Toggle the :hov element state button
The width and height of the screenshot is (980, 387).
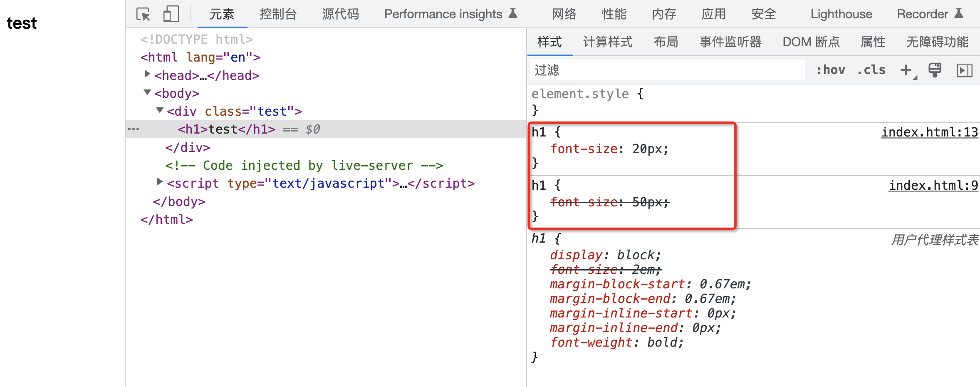(x=831, y=70)
